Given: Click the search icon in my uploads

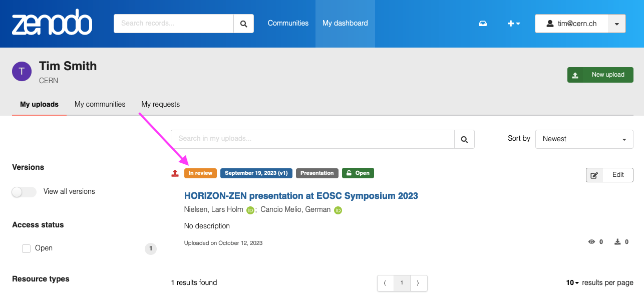Looking at the screenshot, I should pyautogui.click(x=464, y=139).
